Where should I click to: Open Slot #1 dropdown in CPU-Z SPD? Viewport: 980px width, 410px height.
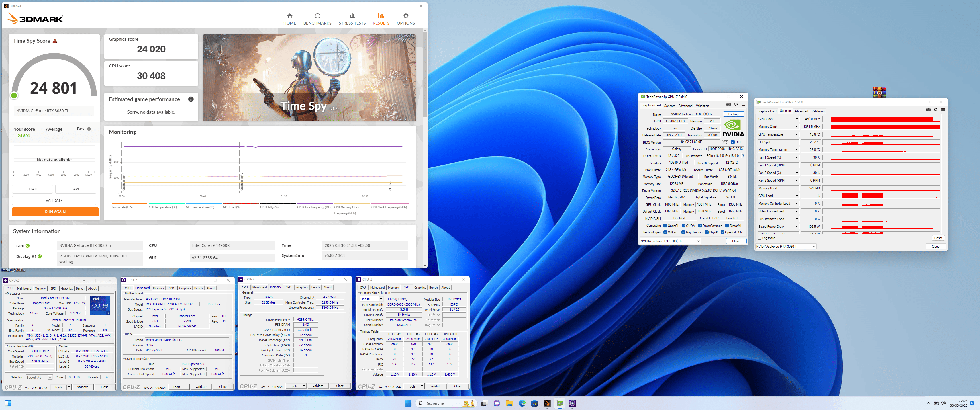coord(371,299)
